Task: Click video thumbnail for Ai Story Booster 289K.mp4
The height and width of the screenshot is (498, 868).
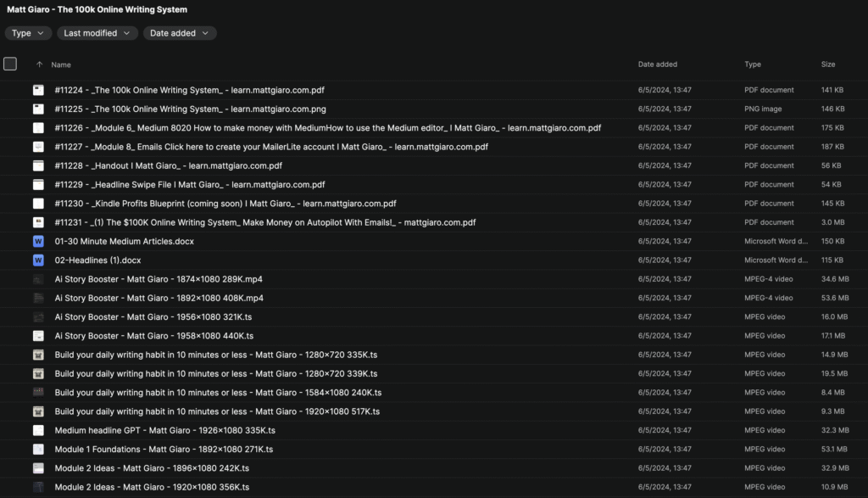Action: 38,279
